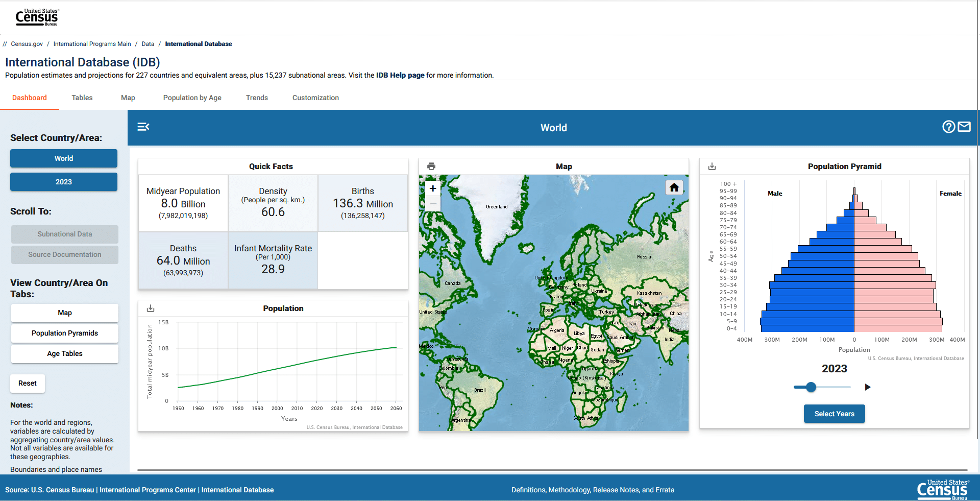Click the Census Bureau logo in footer
This screenshot has height=501, width=980.
coord(942,490)
